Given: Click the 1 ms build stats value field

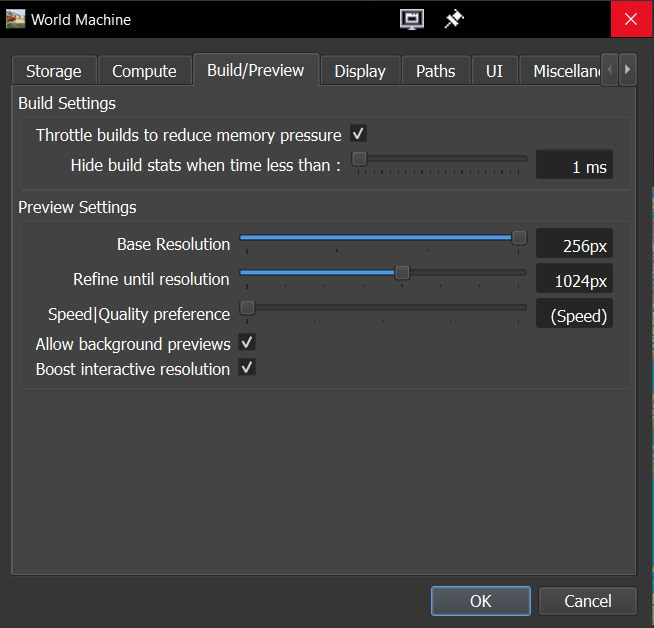Looking at the screenshot, I should coord(574,164).
